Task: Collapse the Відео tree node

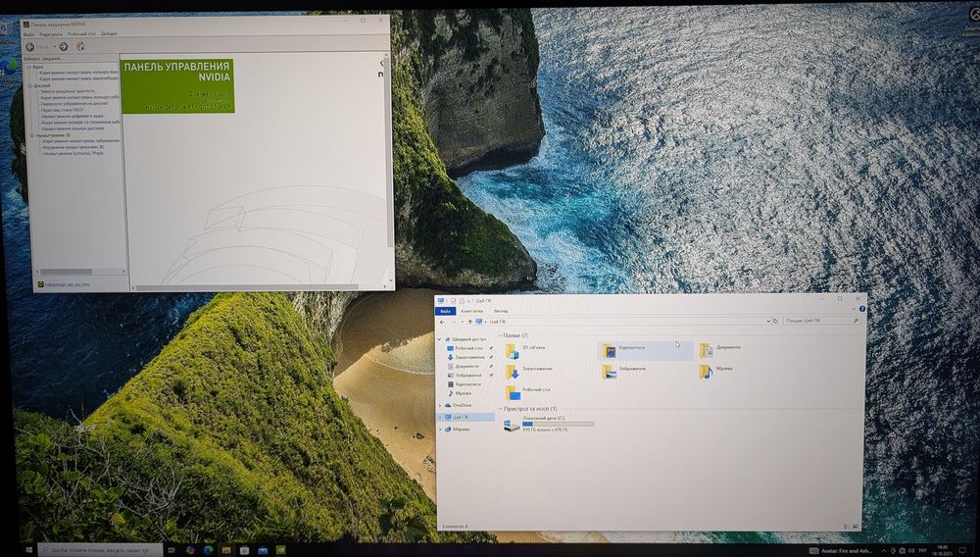Action: [x=29, y=67]
